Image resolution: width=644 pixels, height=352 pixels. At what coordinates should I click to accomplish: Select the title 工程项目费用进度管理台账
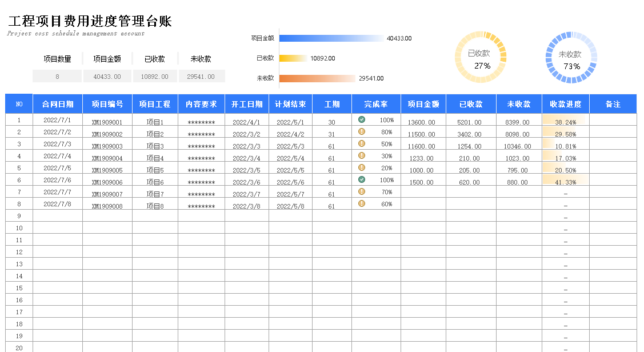point(90,22)
